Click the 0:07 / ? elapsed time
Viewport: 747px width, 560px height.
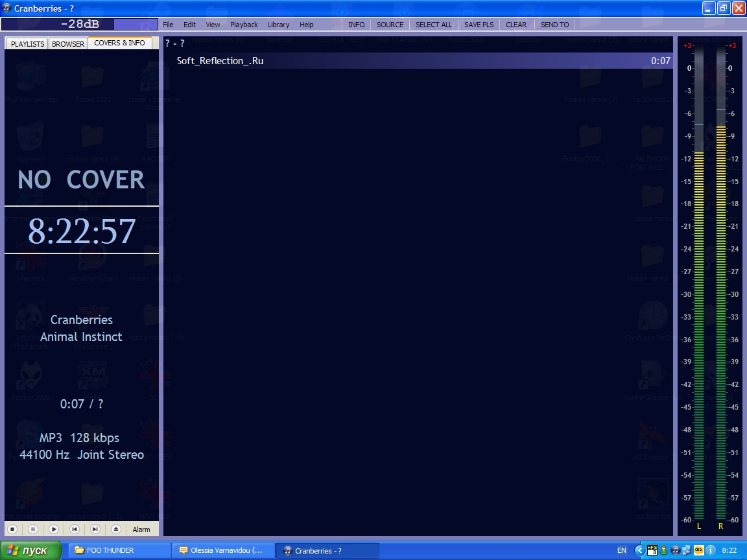pos(82,404)
